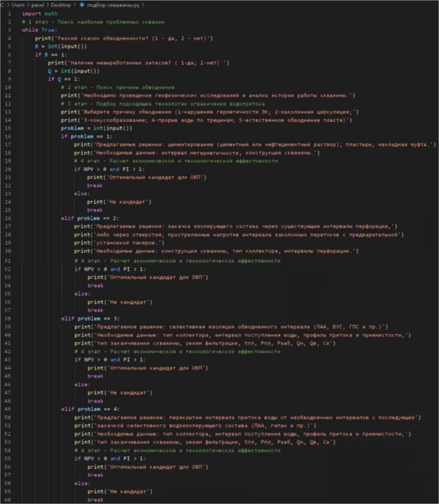Viewport: 439px width, 504px height.
Task: Click the 'problem = int(input())' assignment line
Action: pos(96,128)
